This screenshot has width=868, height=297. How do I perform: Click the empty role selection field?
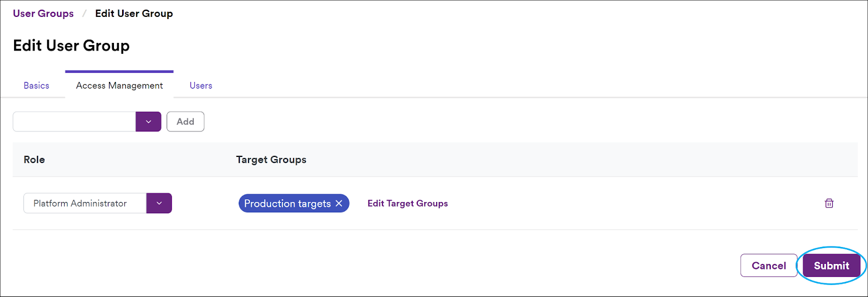pos(74,122)
